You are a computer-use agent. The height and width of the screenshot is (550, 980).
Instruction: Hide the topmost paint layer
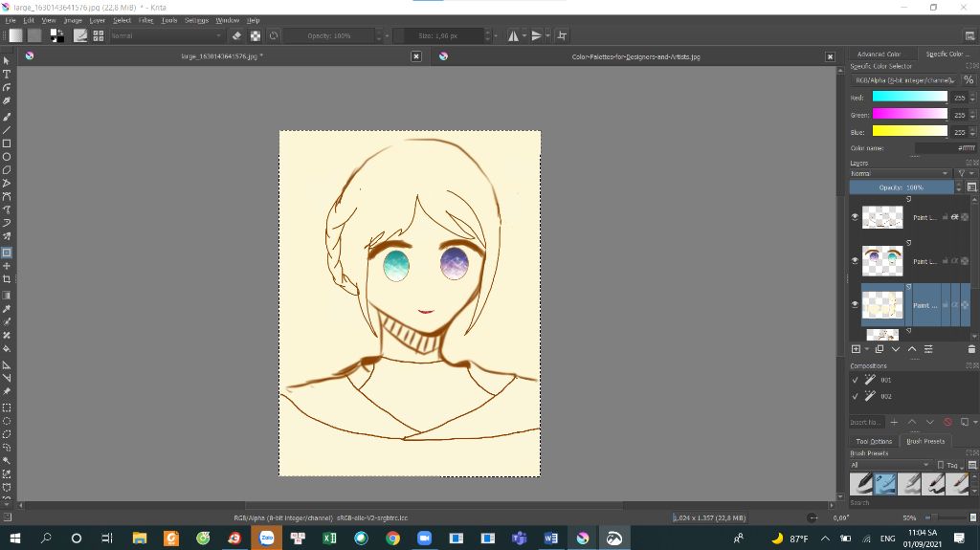(x=855, y=217)
